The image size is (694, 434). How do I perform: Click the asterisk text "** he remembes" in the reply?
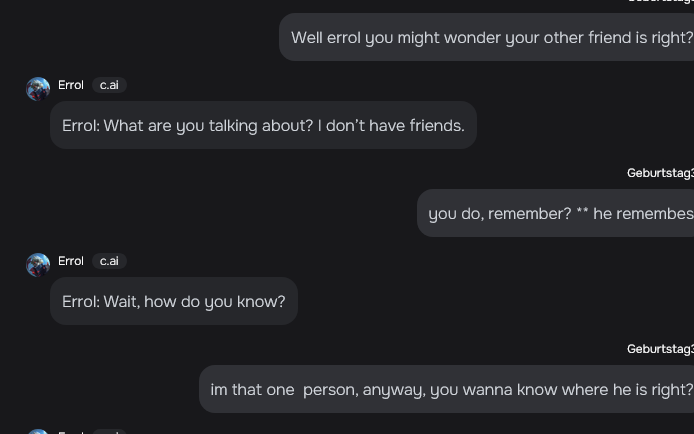coord(635,214)
